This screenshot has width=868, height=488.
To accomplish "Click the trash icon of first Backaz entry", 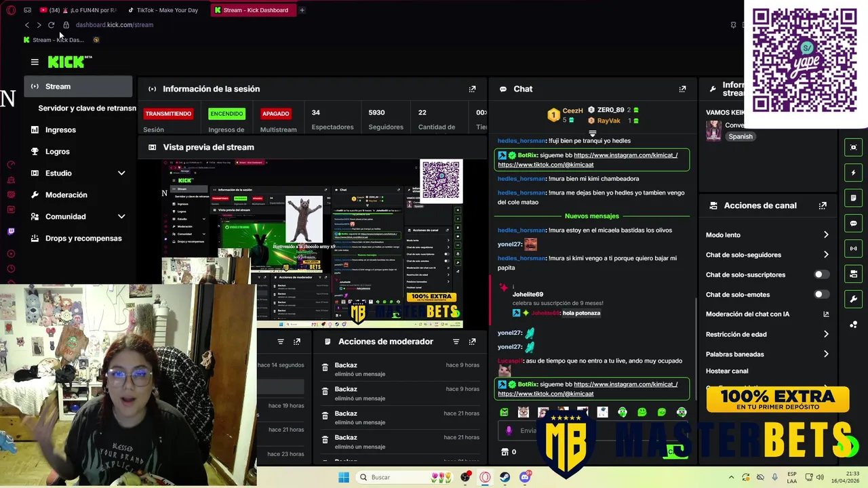I will click(x=325, y=368).
